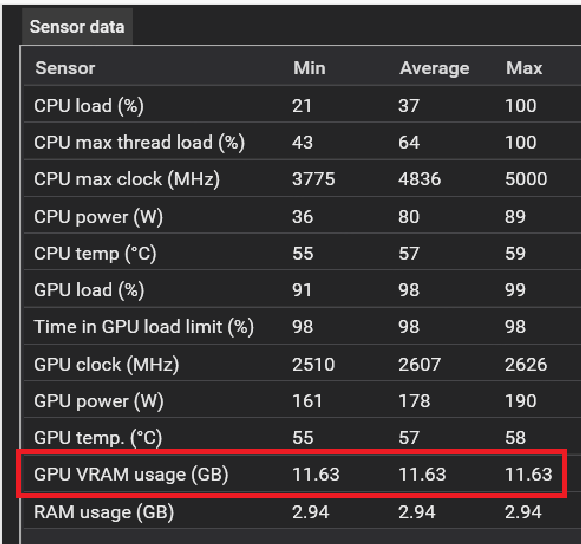
Task: Click the 5000 max CPU clock value
Action: 526,179
